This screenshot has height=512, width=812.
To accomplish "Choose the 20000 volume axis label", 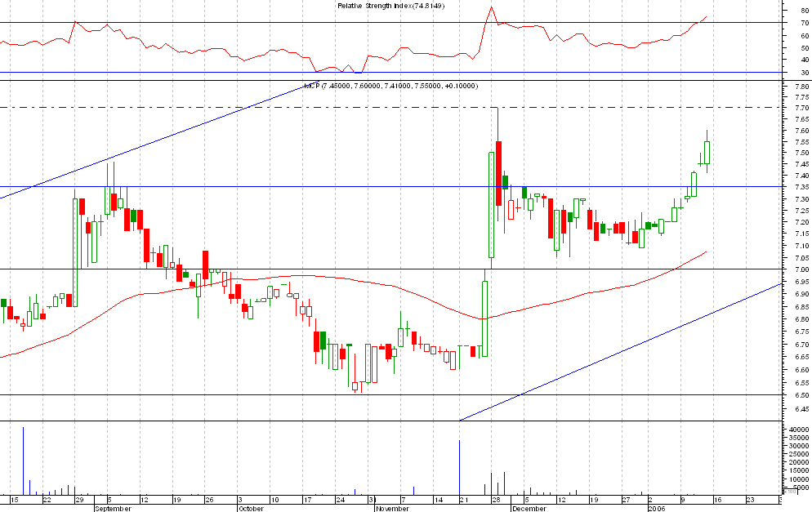I will click(x=799, y=463).
